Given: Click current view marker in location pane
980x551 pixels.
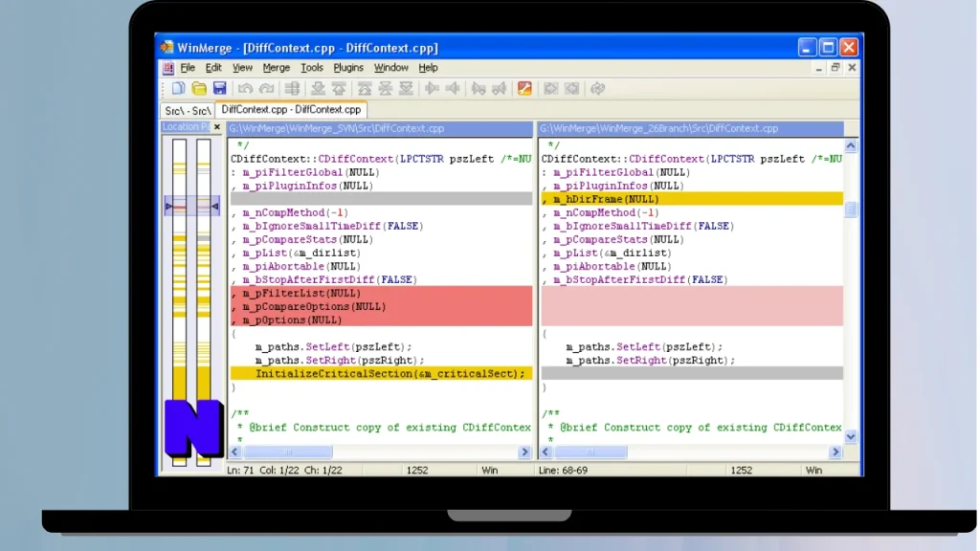Looking at the screenshot, I should (x=191, y=207).
